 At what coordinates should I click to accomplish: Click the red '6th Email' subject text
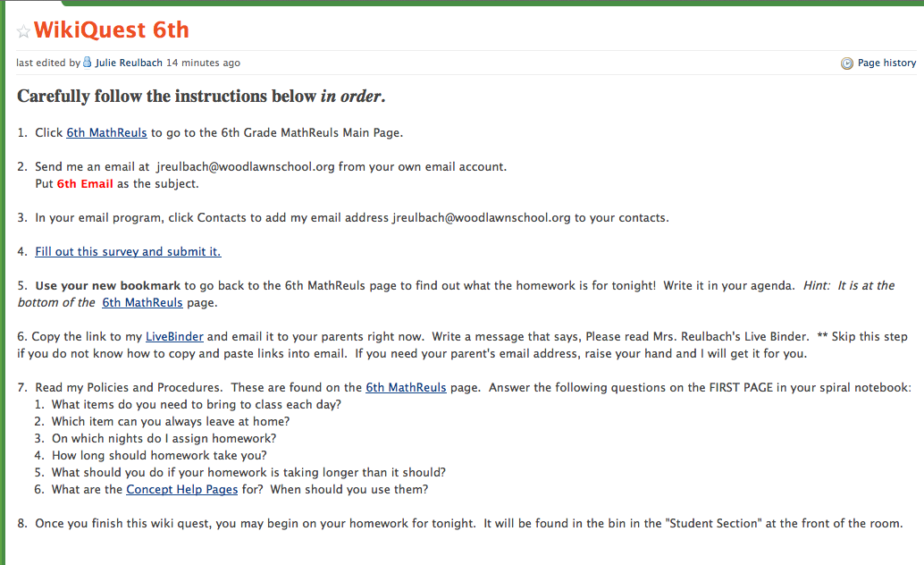(x=85, y=184)
